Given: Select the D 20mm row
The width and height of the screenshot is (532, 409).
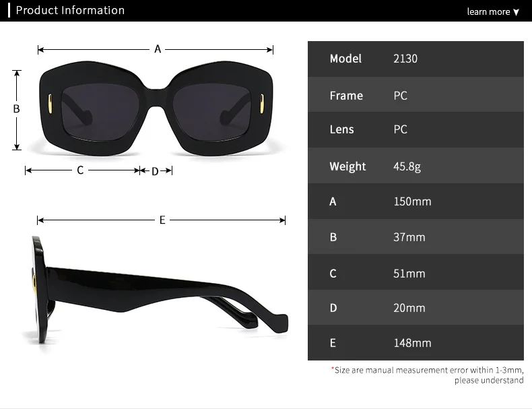Looking at the screenshot, I should (x=415, y=307).
